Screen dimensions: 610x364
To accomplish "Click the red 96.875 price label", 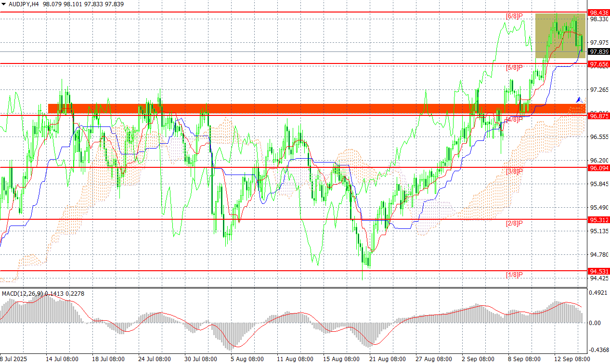I will tap(598, 116).
